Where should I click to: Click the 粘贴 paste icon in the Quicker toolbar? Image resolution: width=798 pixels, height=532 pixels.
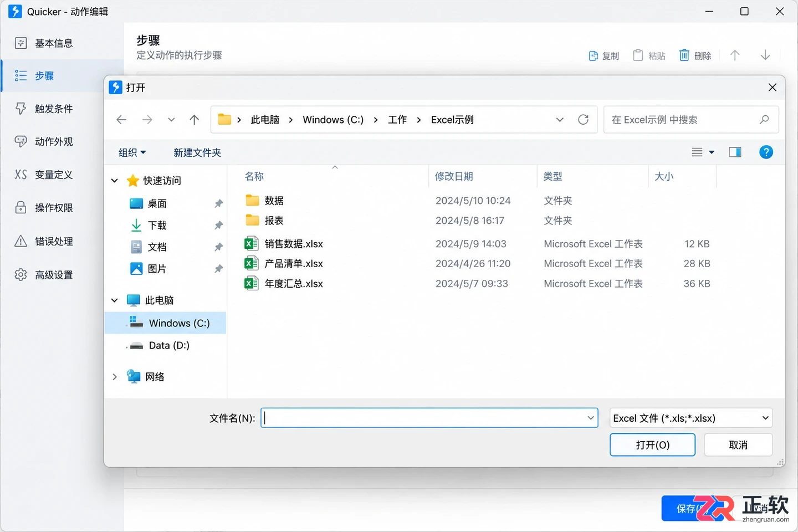pyautogui.click(x=638, y=55)
